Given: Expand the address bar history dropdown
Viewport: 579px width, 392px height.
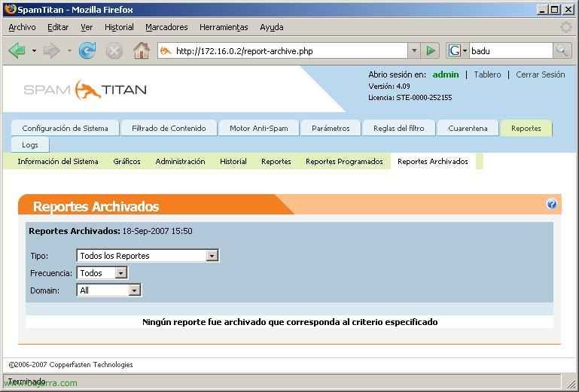Looking at the screenshot, I should (x=414, y=50).
